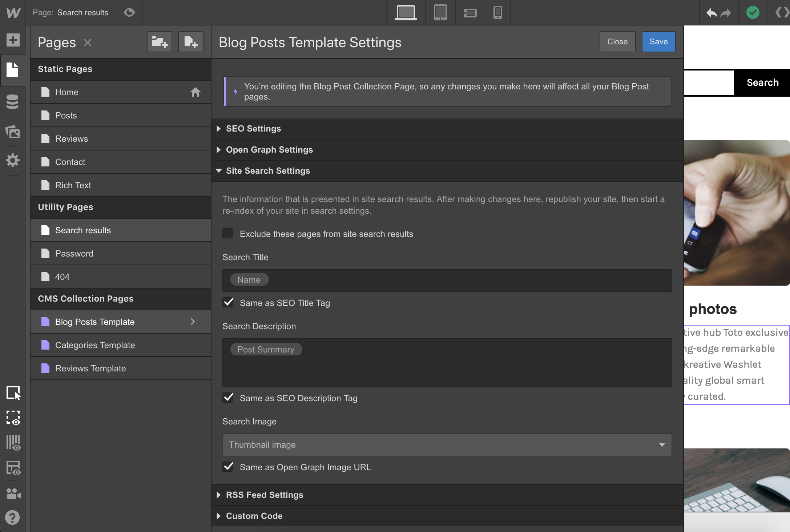The height and width of the screenshot is (532, 790).
Task: Open the Assets panel
Action: coord(13,132)
